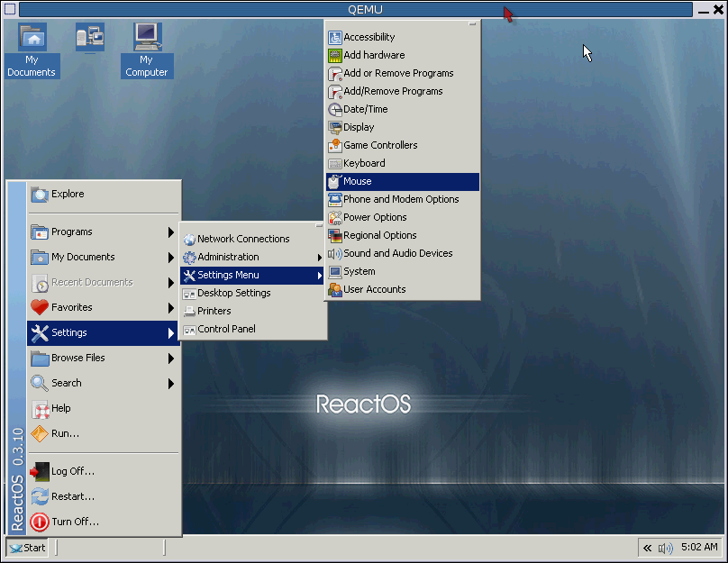Expand the Search submenu arrow

coord(171,384)
